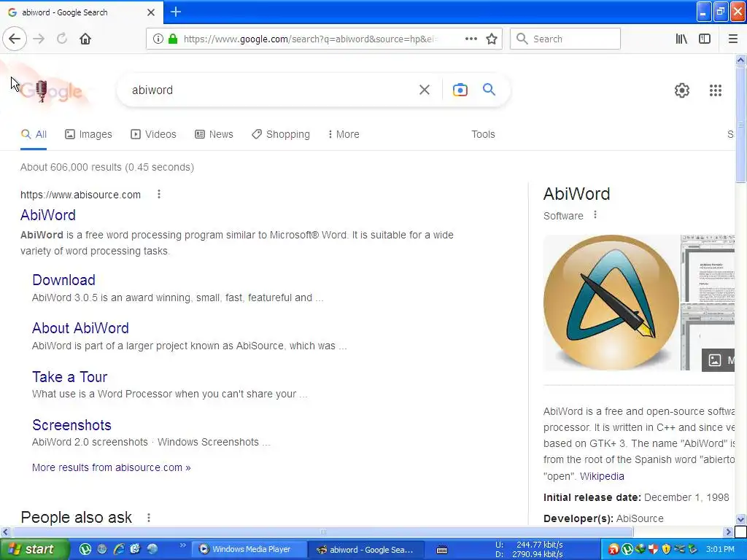This screenshot has height=560, width=747.
Task: Click the More images button
Action: 719,360
